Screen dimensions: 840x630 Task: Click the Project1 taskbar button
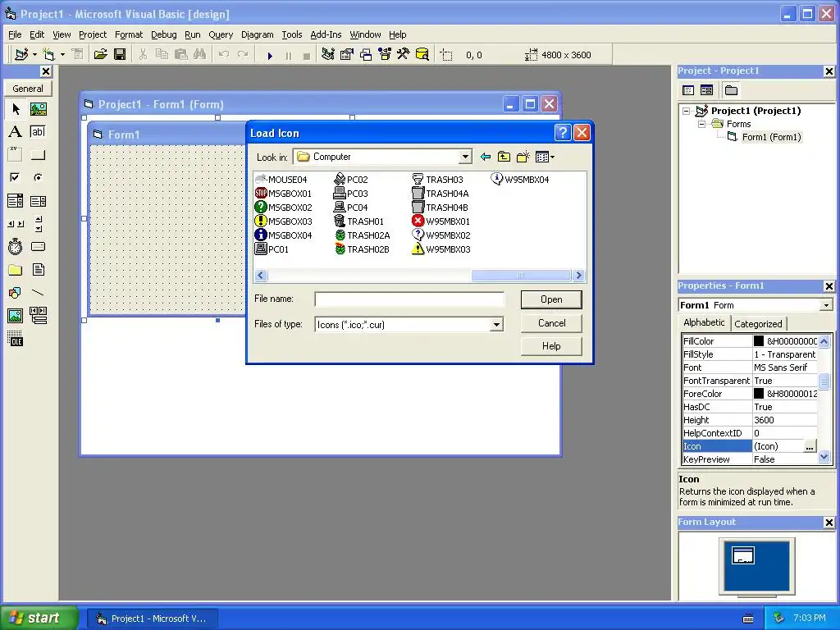(152, 619)
